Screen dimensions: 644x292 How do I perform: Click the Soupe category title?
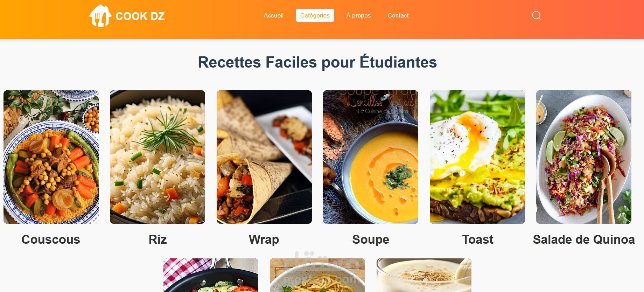[371, 240]
